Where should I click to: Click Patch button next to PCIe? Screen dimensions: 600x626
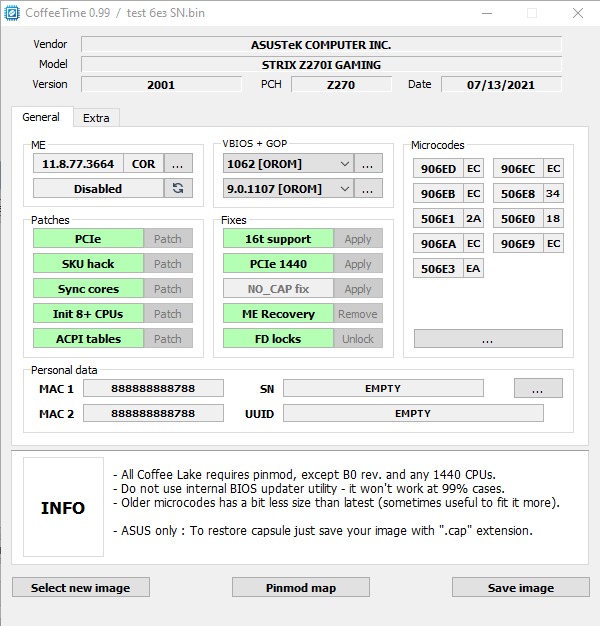pos(168,239)
